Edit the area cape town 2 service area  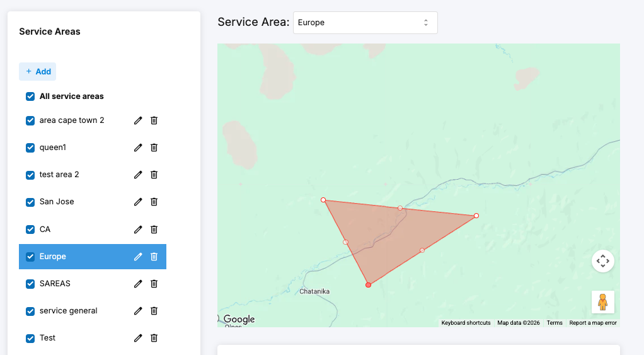click(x=138, y=120)
